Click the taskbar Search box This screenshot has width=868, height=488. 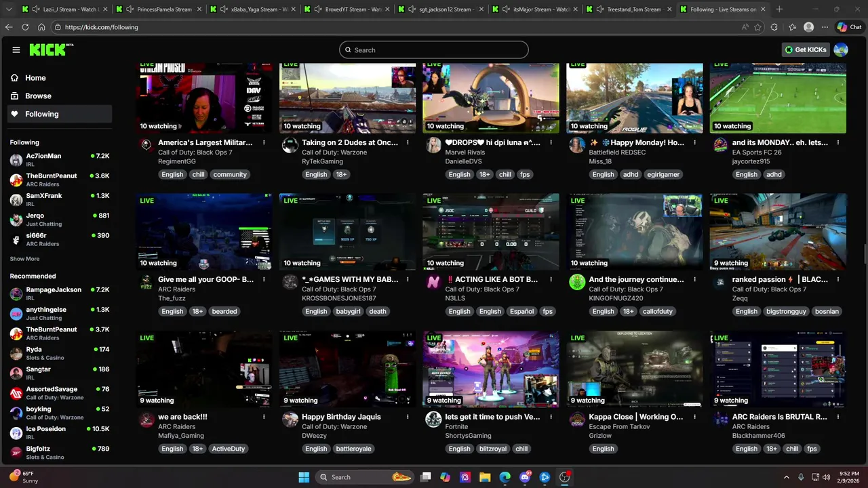point(366,477)
